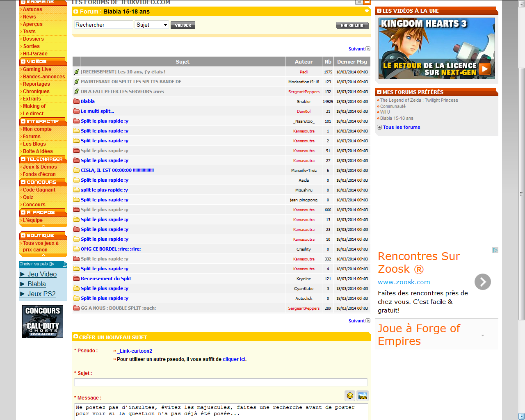Click the scrollbar down arrow
This screenshot has height=420, width=525.
(521, 416)
